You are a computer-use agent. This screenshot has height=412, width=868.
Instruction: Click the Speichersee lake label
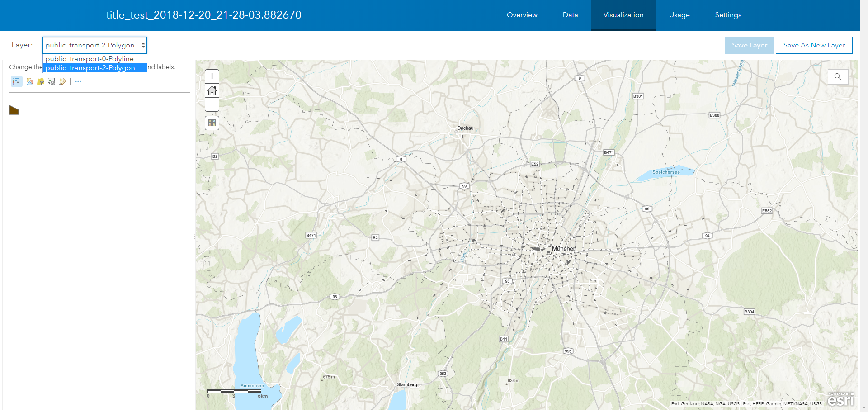coord(666,172)
